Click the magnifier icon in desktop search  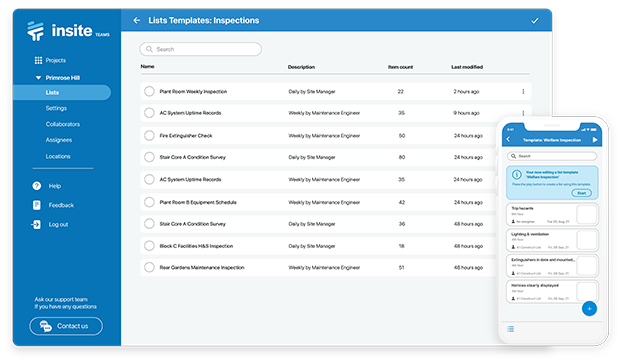point(149,49)
